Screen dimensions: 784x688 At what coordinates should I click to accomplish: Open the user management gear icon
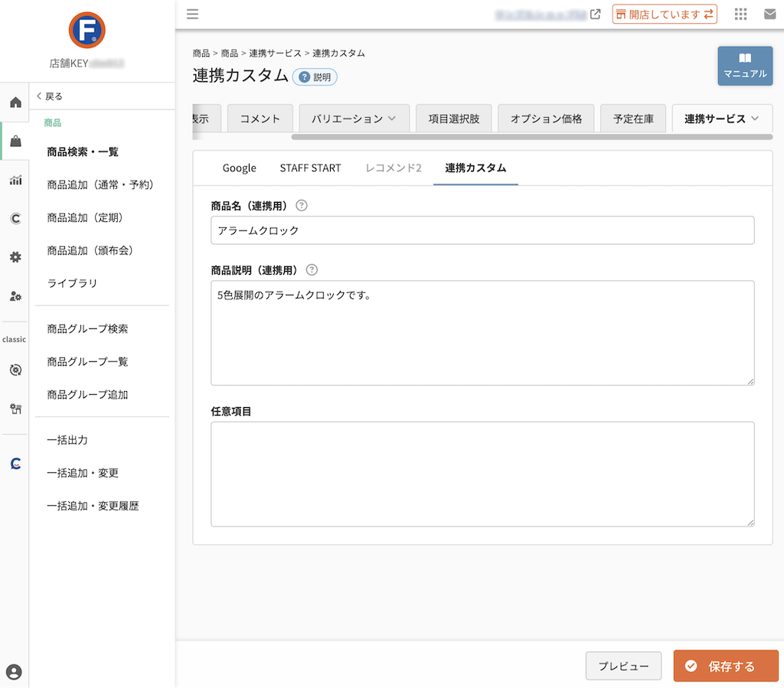[15, 295]
